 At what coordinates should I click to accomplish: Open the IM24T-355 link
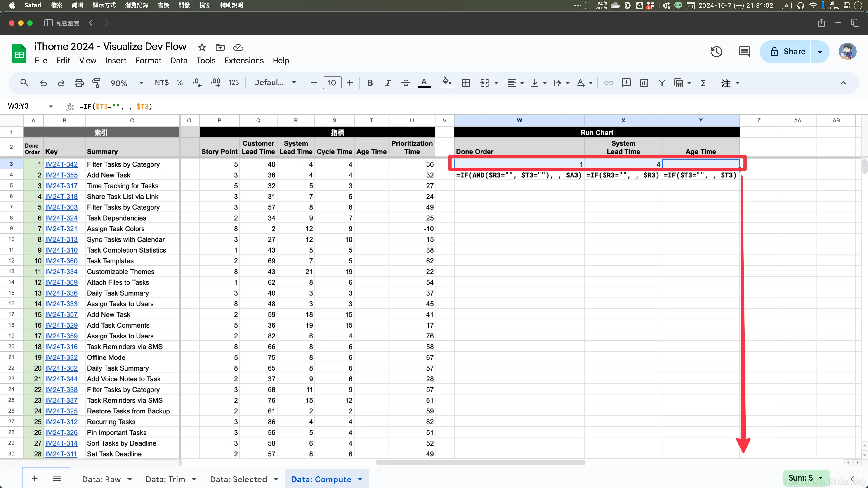point(61,175)
